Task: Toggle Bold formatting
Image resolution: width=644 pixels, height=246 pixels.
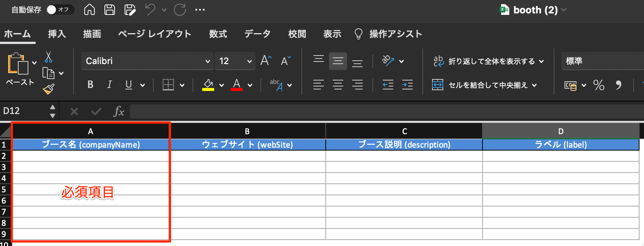Action: tap(90, 85)
